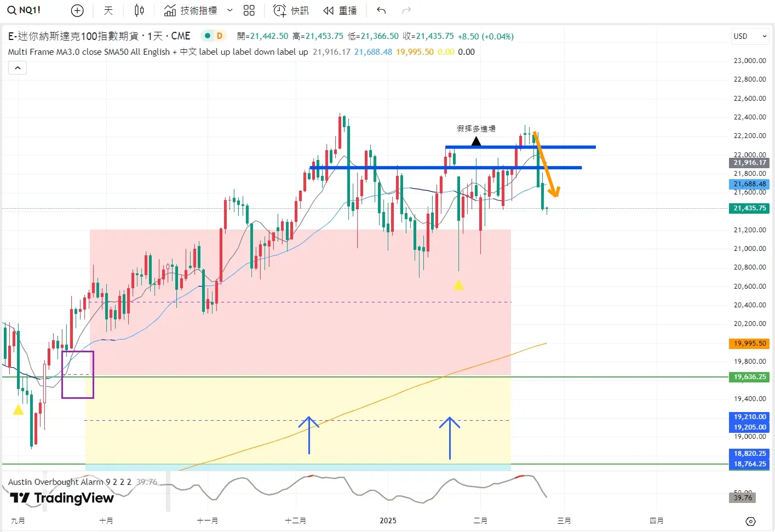
Task: Open chart settings gear at bottom right
Action: tap(750, 521)
